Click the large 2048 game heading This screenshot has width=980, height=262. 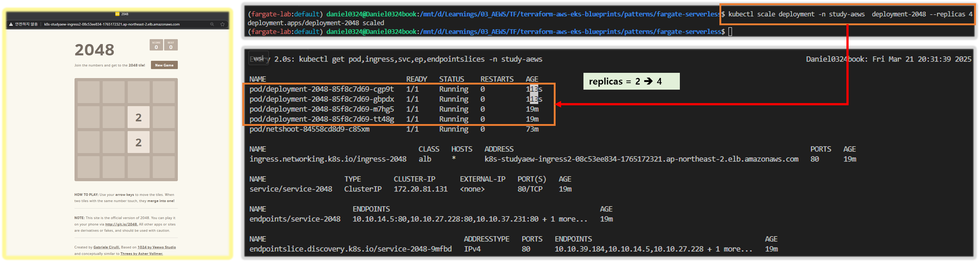pos(94,50)
